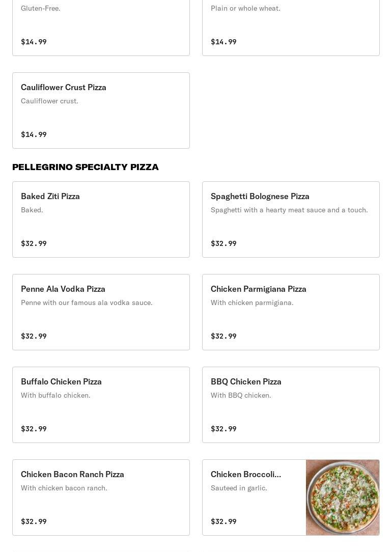Click the truncated Chicken Broccoli item title
This screenshot has height=552, width=392.
pos(246,474)
